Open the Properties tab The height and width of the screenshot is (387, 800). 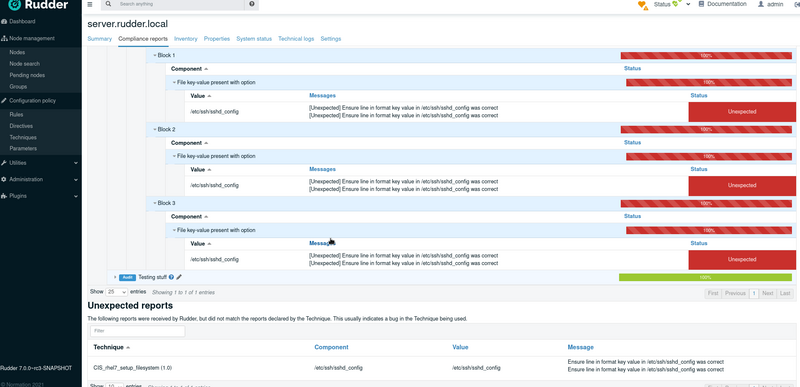click(x=217, y=39)
